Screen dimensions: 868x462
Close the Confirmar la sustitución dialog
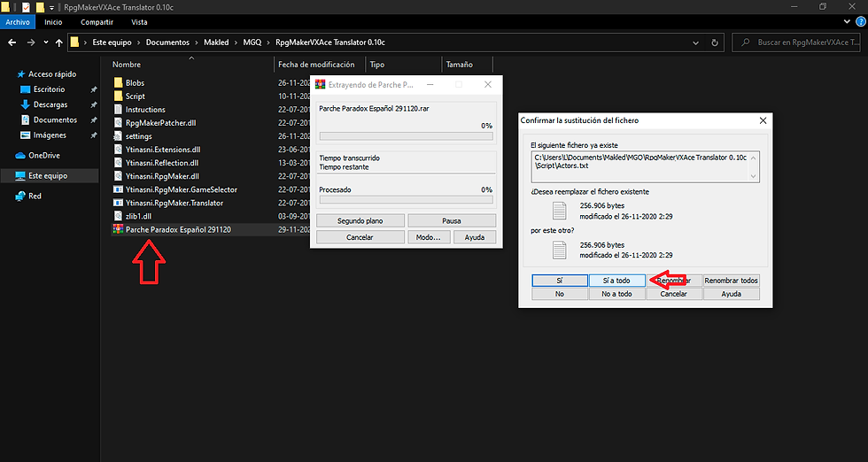click(x=763, y=120)
